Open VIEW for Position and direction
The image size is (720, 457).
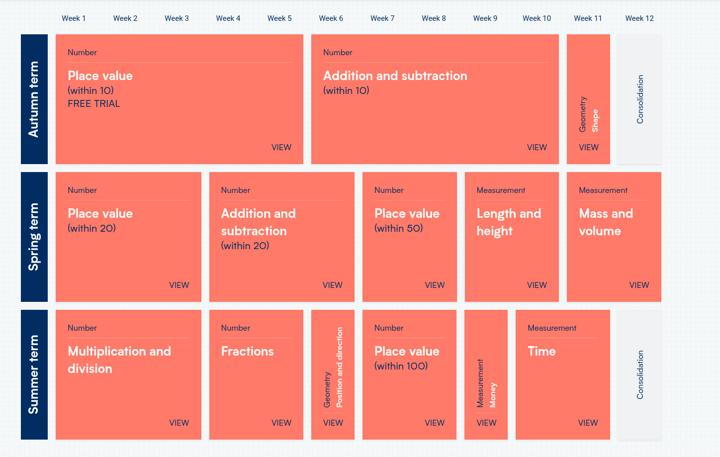click(332, 423)
